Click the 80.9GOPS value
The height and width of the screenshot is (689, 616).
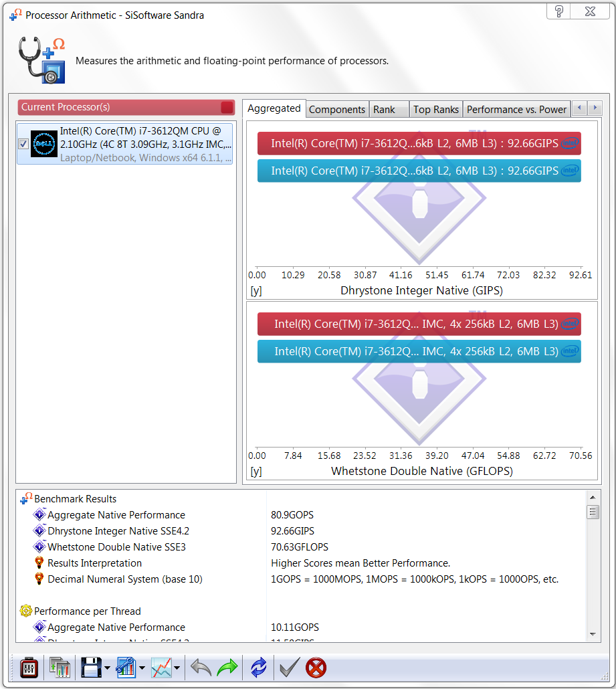[292, 514]
